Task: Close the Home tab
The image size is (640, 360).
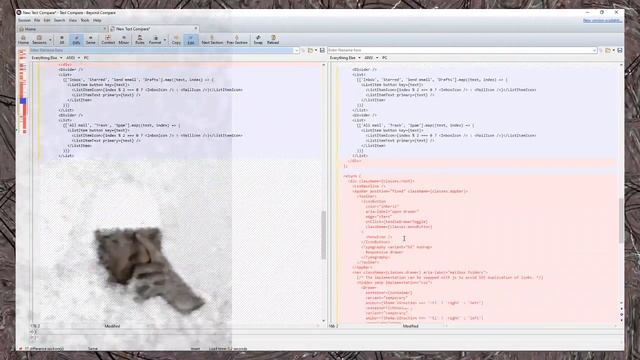Action: click(x=105, y=29)
